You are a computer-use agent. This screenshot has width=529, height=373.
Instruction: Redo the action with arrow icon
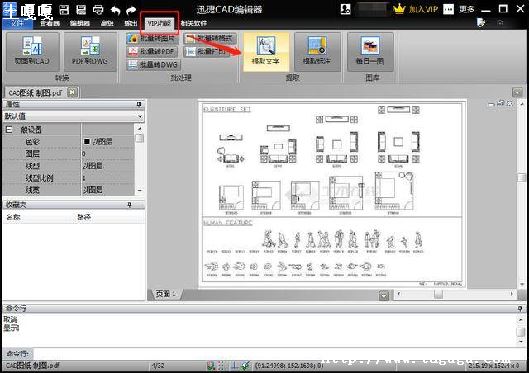click(x=131, y=10)
